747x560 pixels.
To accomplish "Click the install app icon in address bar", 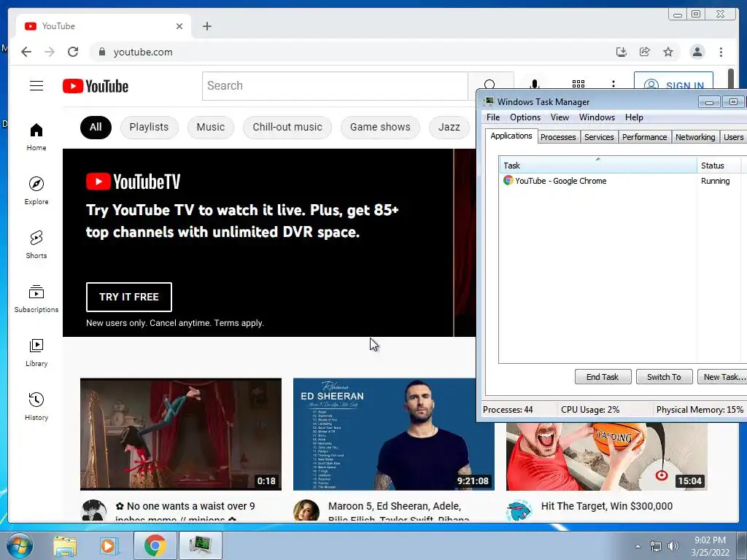I will coord(622,52).
